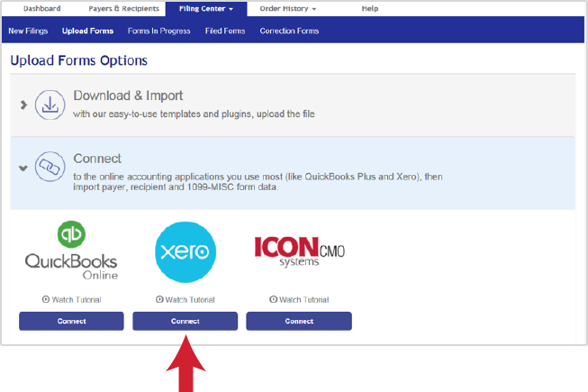This screenshot has width=588, height=392.
Task: Click the templates and plugins description text
Action: tap(194, 114)
